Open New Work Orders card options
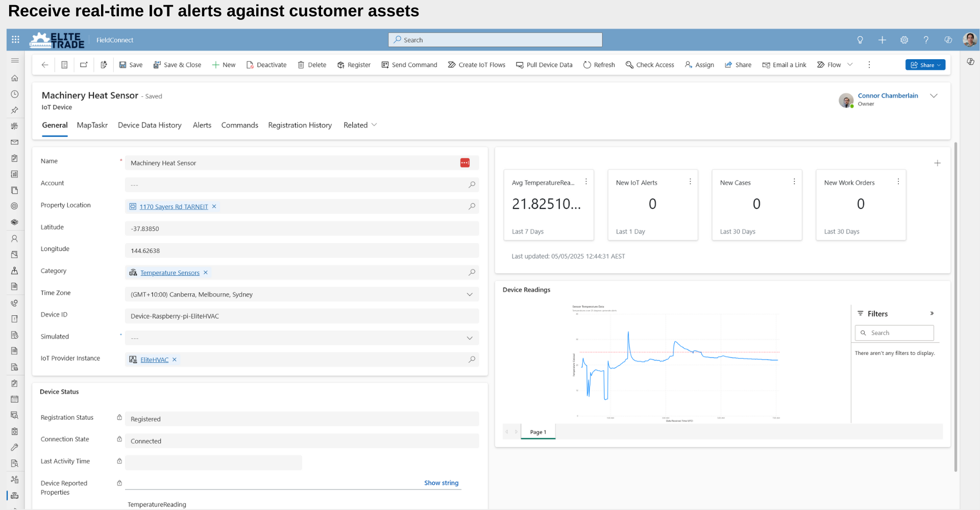Viewport: 980px width, 510px height. pos(898,182)
